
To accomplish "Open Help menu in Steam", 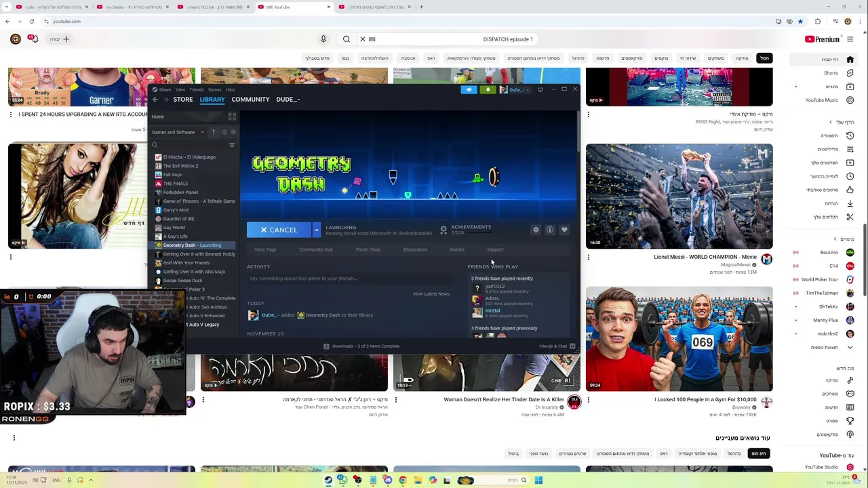I will coord(231,89).
